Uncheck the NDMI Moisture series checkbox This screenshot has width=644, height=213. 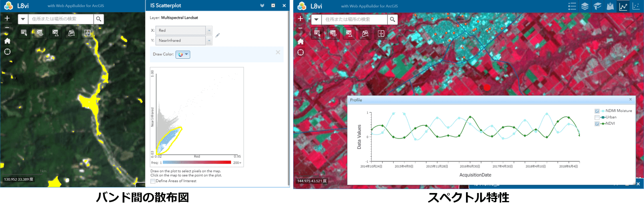point(597,111)
